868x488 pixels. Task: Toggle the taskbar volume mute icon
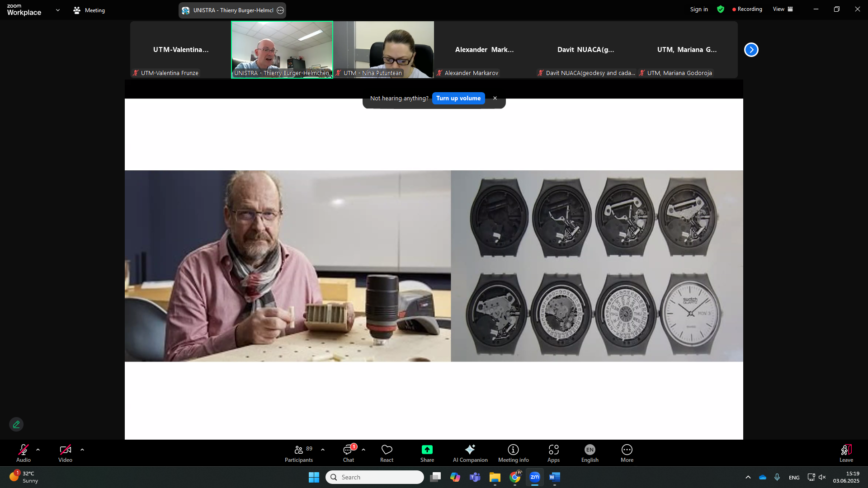(x=822, y=477)
